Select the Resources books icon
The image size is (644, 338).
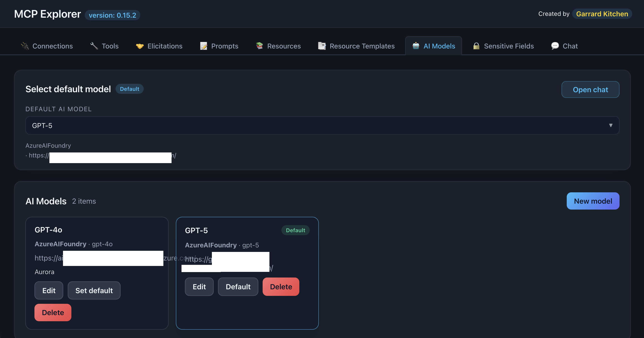(259, 46)
